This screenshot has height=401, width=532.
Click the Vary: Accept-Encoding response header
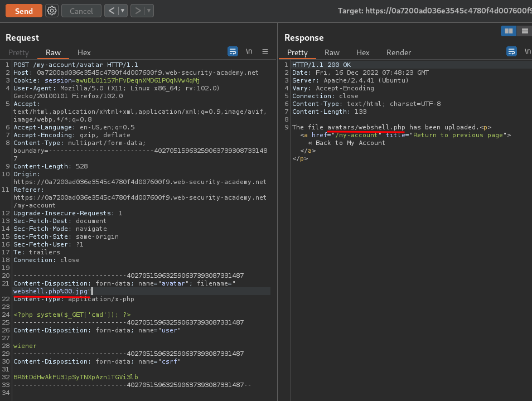(333, 88)
